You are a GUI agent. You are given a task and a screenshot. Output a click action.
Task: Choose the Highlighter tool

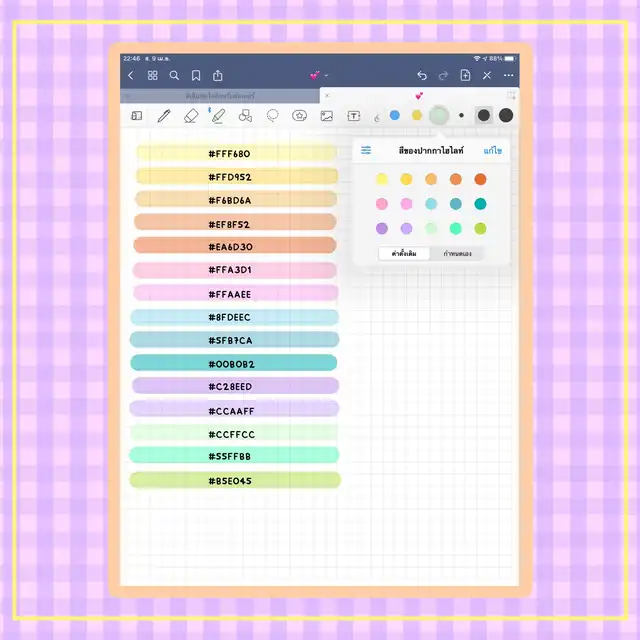(218, 116)
